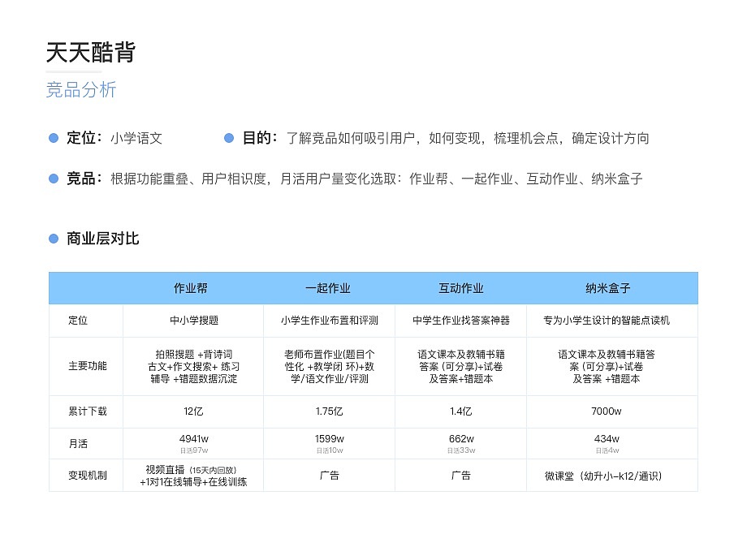Click the cell 12亿
747x560 pixels.
(x=193, y=411)
